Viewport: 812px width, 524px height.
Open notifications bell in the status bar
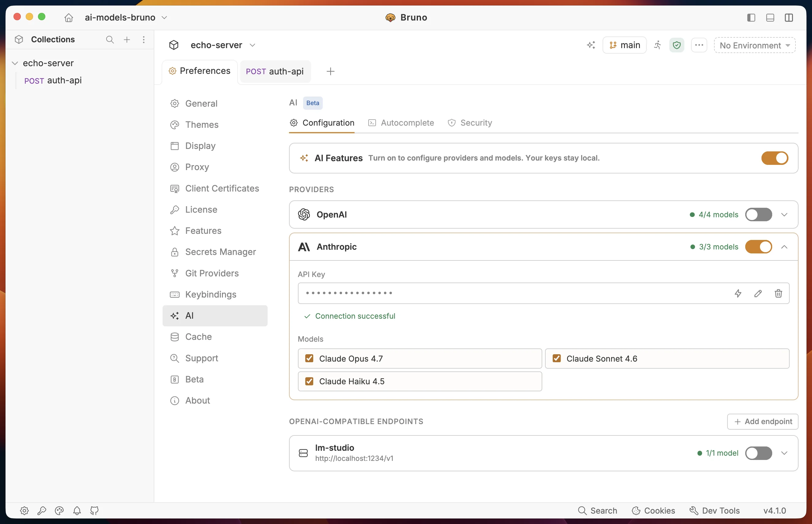(x=77, y=511)
